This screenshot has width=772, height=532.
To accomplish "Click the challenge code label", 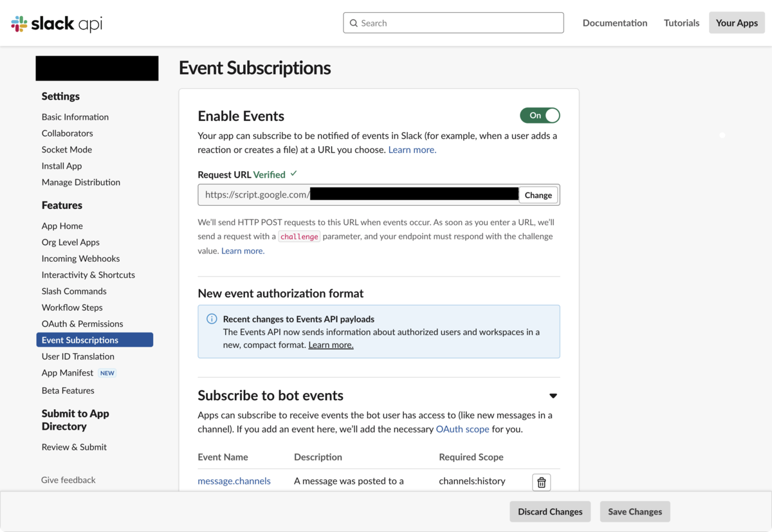I will coord(299,237).
